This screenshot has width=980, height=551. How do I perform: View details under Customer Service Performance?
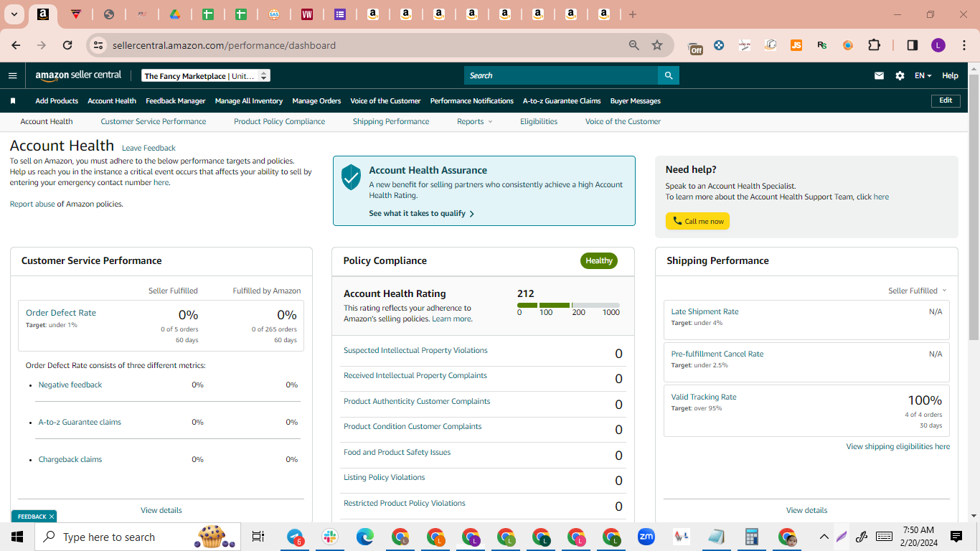[161, 511]
